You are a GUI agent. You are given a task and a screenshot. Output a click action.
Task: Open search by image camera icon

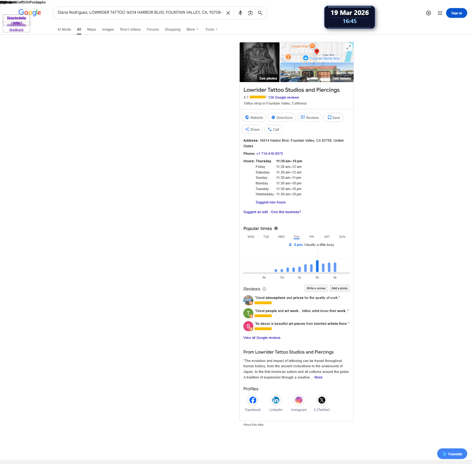tap(250, 13)
